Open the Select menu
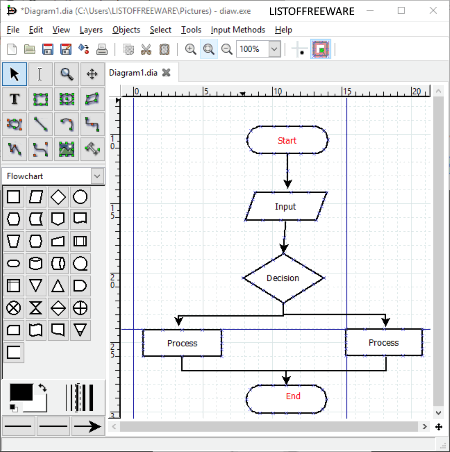 [160, 30]
